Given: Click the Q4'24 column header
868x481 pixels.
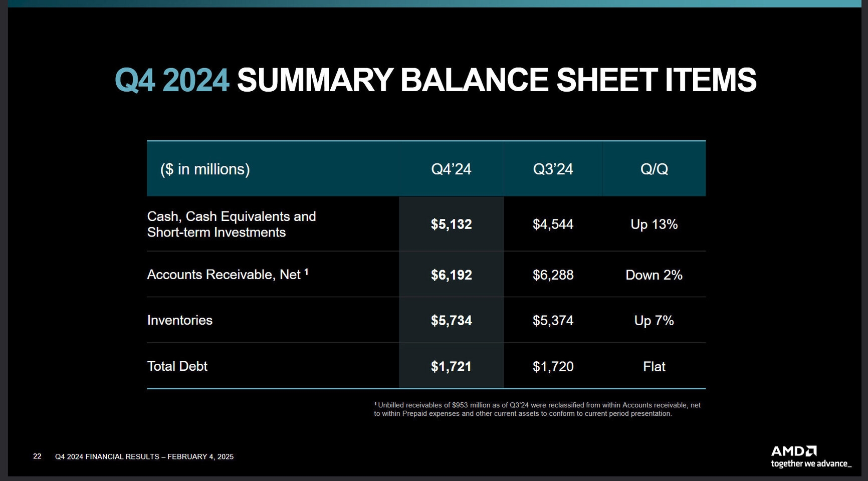Looking at the screenshot, I should point(451,169).
